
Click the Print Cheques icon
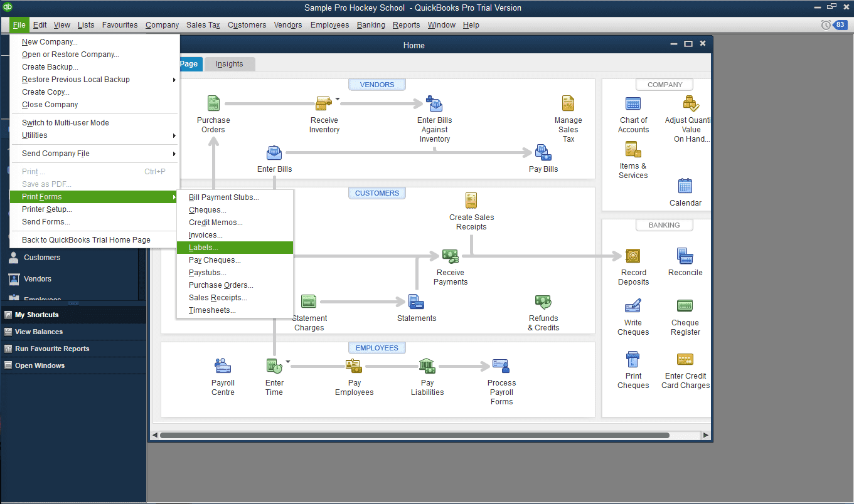tap(632, 359)
